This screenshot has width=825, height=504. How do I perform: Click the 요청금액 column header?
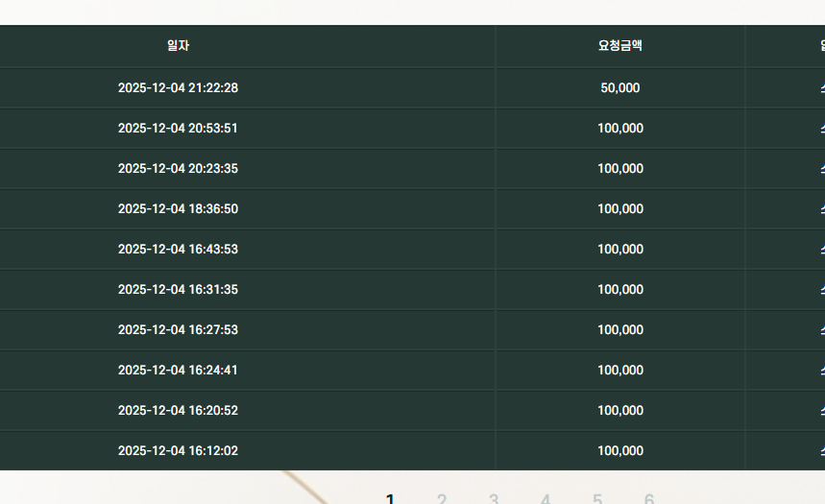pyautogui.click(x=619, y=46)
